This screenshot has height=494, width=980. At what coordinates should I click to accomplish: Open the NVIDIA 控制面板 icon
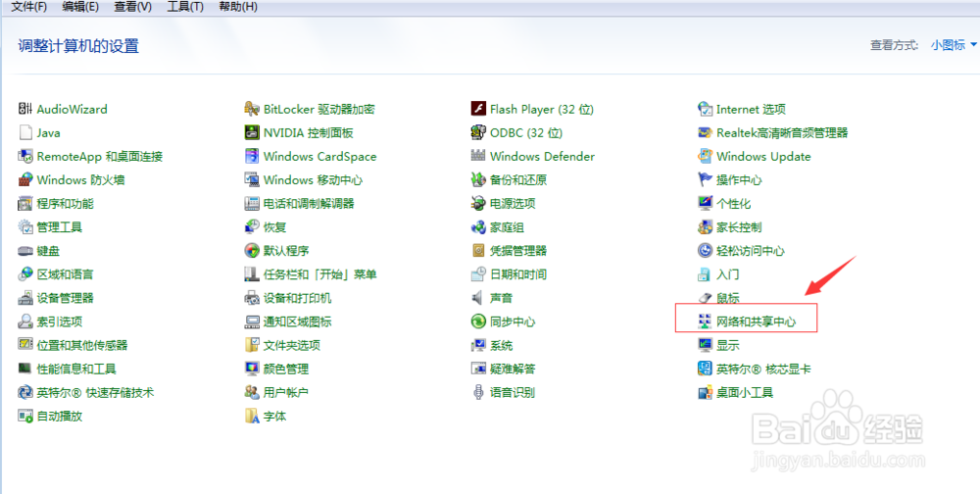coord(252,133)
